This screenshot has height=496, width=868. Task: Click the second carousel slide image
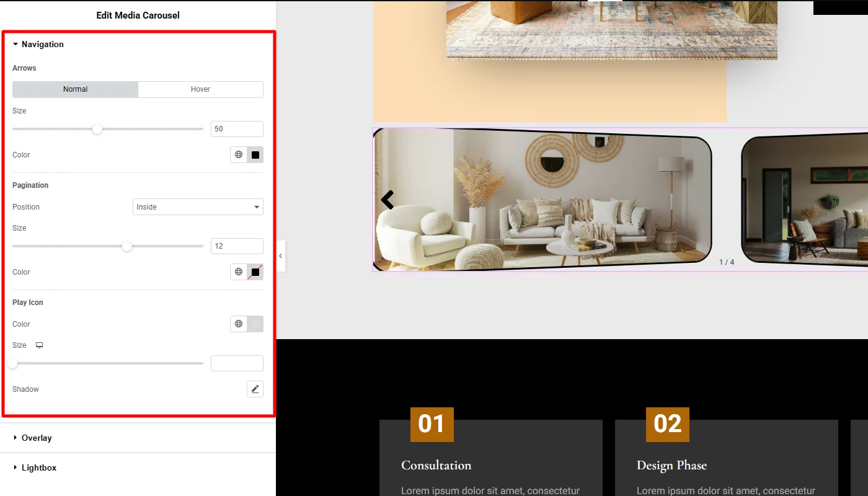[x=805, y=201]
